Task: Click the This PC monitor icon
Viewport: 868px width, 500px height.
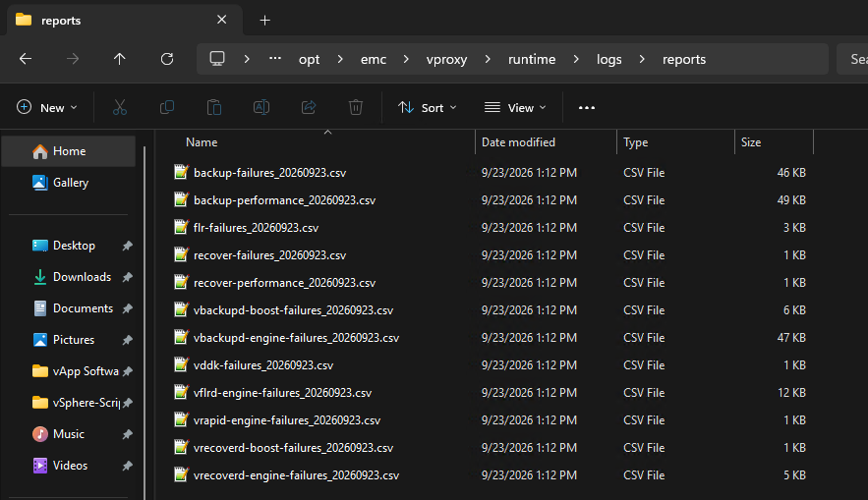Action: [217, 59]
